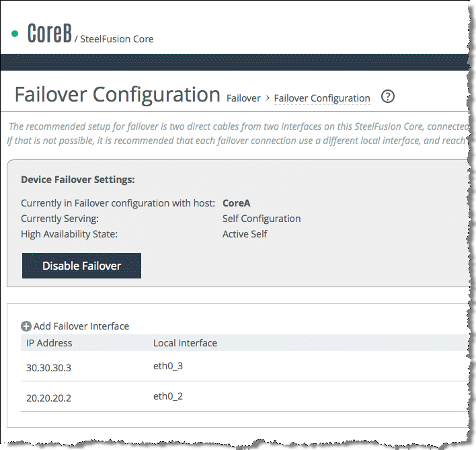Click the Currently Serving label
The image size is (476, 450).
(60, 219)
